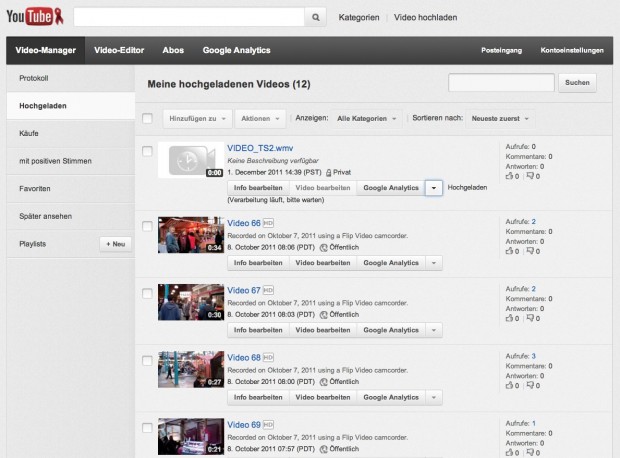Expand arrow menu for Video 66
The height and width of the screenshot is (458, 620).
click(x=434, y=263)
